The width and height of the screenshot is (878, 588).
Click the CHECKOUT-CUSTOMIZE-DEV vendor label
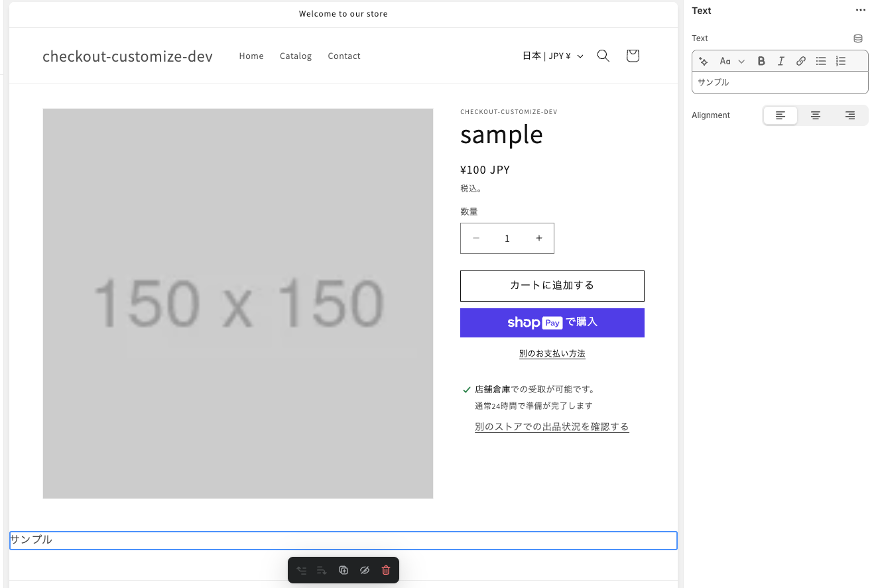click(x=509, y=112)
